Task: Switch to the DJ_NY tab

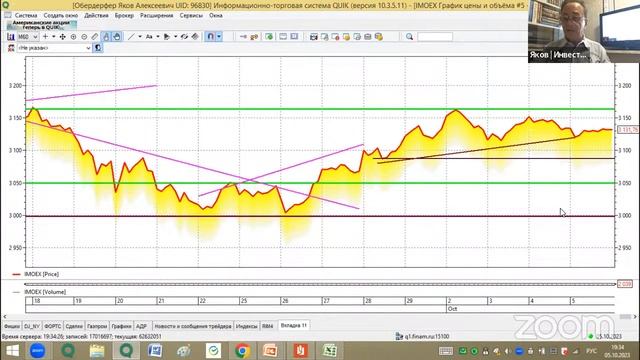Action: tap(31, 326)
